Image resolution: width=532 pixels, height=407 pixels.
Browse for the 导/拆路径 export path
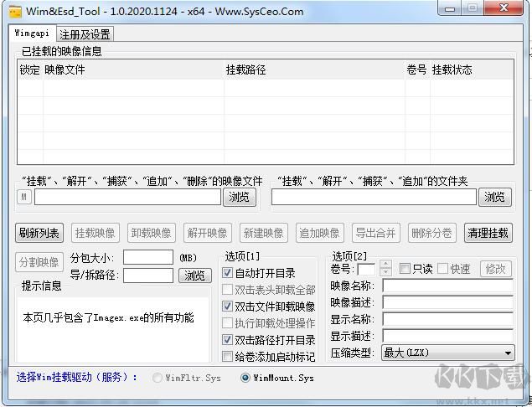195,276
